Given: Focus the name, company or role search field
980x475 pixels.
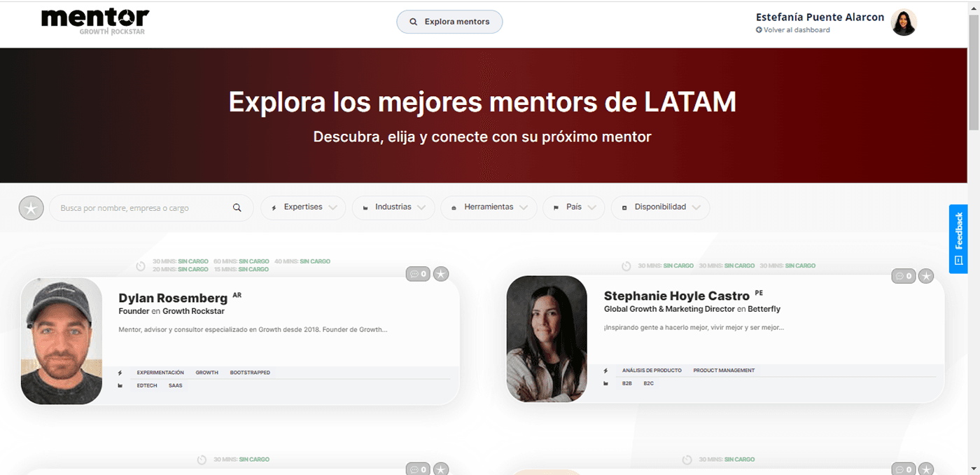Looking at the screenshot, I should coord(151,208).
